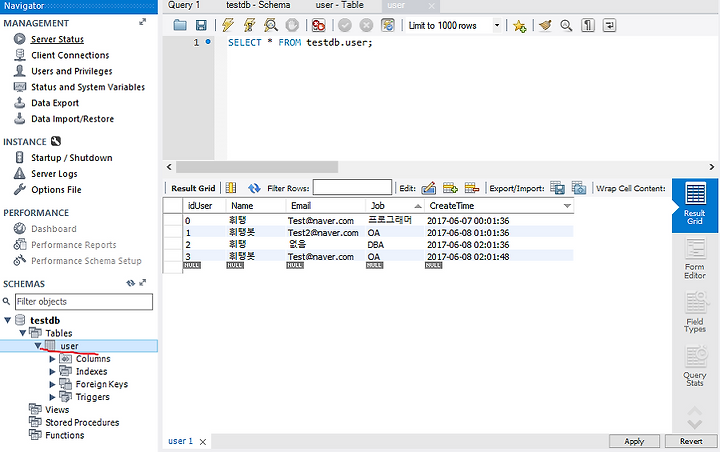Open the Limit to 1000 rows dropdown
This screenshot has width=720, height=452.
coord(497,25)
